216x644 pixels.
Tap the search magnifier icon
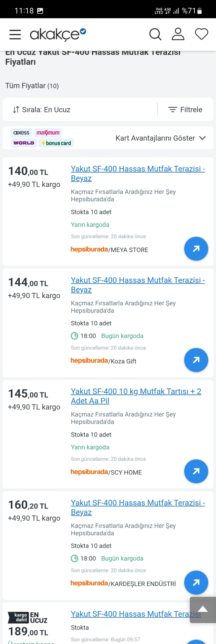click(x=155, y=34)
